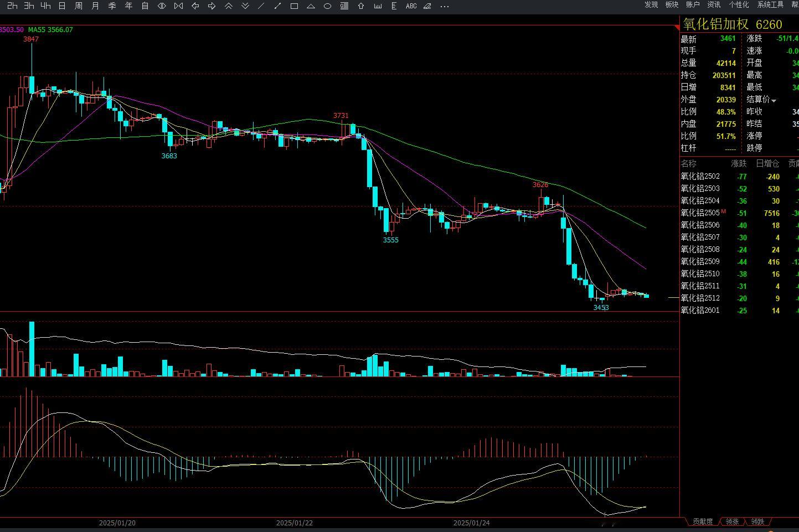Select contract 氧化铝2504
The width and height of the screenshot is (799, 532).
700,201
